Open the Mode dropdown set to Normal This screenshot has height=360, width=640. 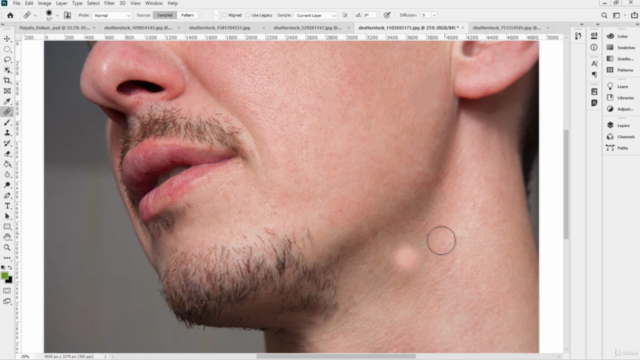click(111, 16)
